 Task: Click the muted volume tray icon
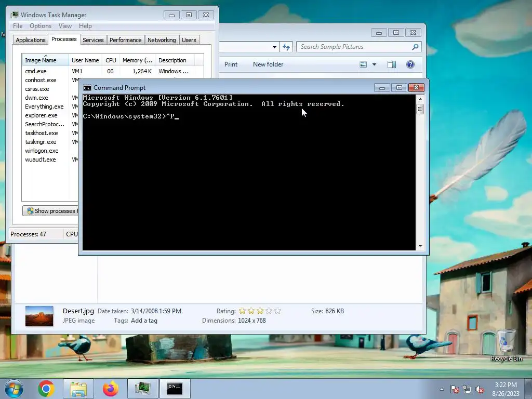click(480, 389)
